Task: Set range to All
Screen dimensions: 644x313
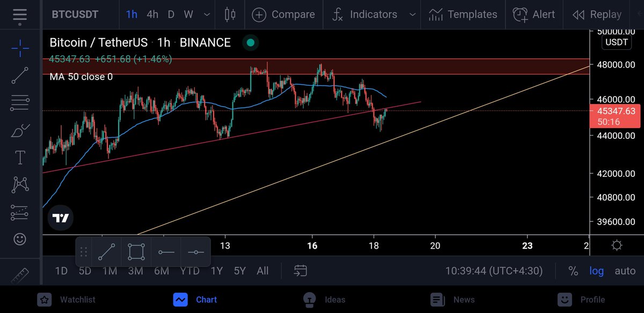Action: coord(262,271)
